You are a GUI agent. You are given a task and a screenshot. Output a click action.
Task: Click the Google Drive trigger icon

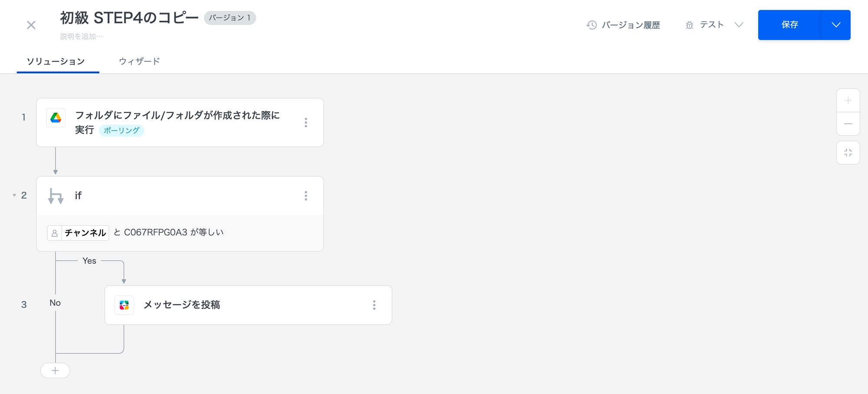[56, 118]
